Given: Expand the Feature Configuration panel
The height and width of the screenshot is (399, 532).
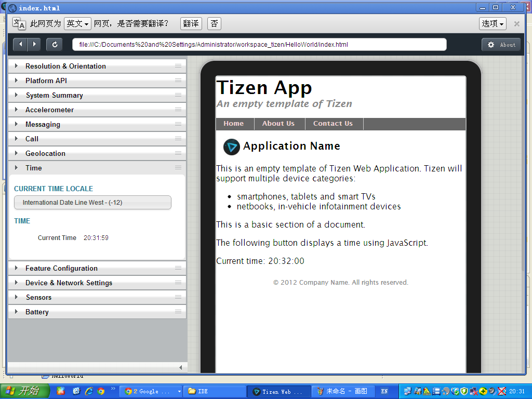Looking at the screenshot, I should coord(97,269).
